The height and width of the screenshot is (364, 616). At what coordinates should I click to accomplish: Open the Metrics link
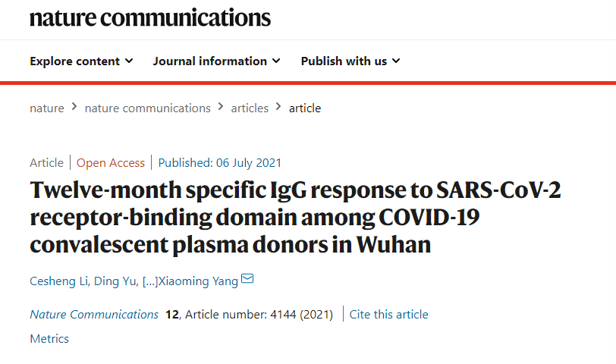pos(49,339)
